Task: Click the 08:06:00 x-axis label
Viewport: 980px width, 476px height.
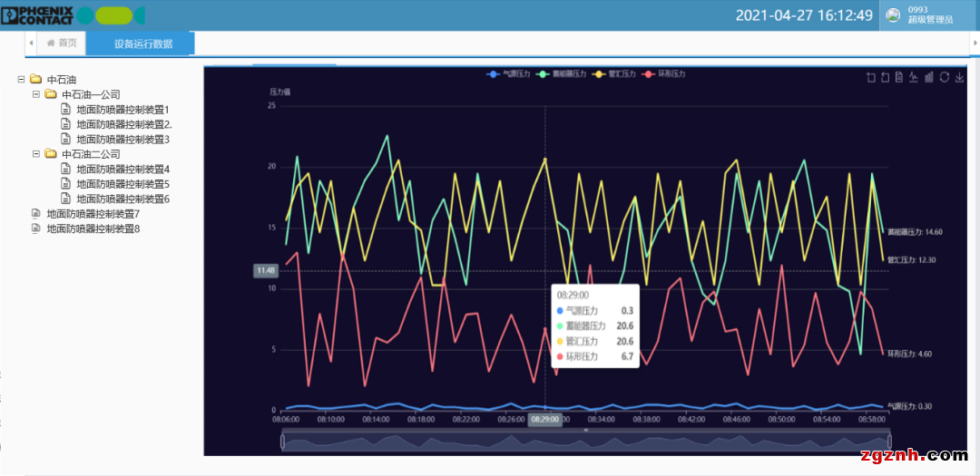Action: [x=286, y=420]
